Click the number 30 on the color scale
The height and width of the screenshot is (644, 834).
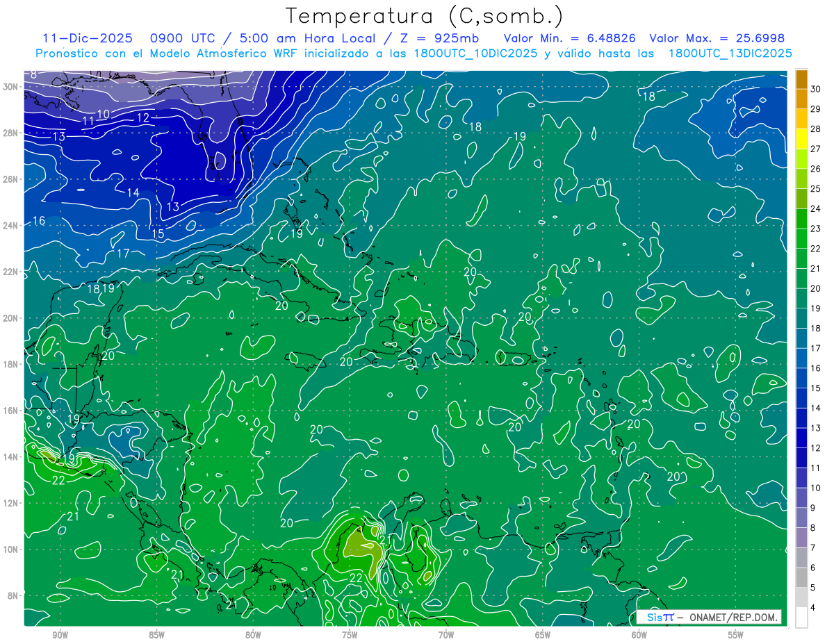pos(817,89)
